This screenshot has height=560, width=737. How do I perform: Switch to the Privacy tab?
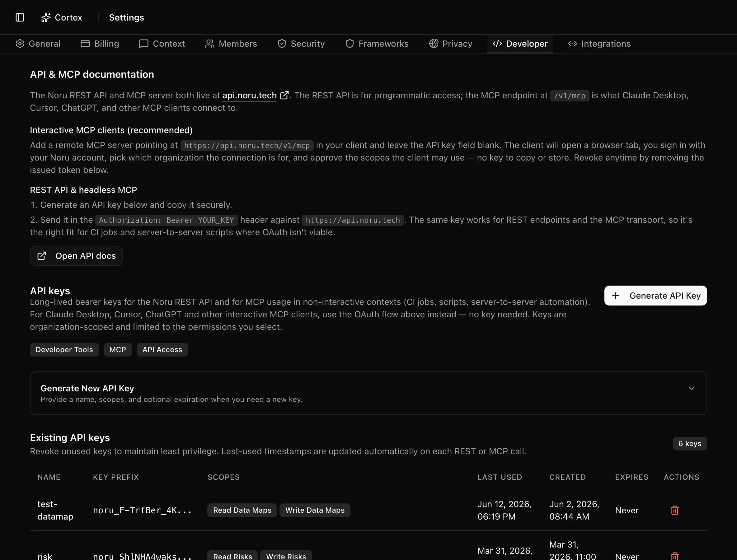pos(451,44)
